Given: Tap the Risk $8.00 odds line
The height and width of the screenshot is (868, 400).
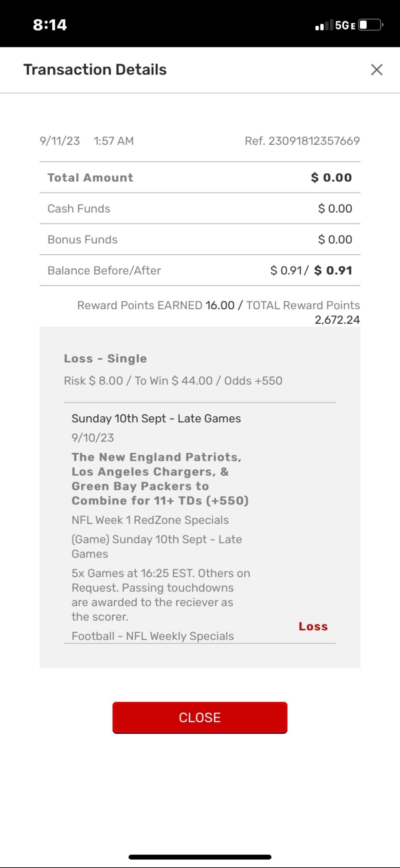Looking at the screenshot, I should [173, 381].
